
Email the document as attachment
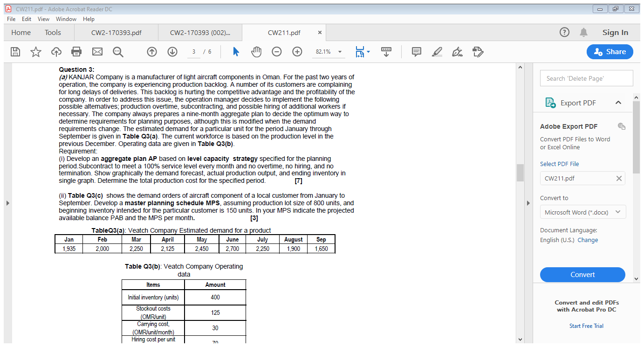click(97, 52)
